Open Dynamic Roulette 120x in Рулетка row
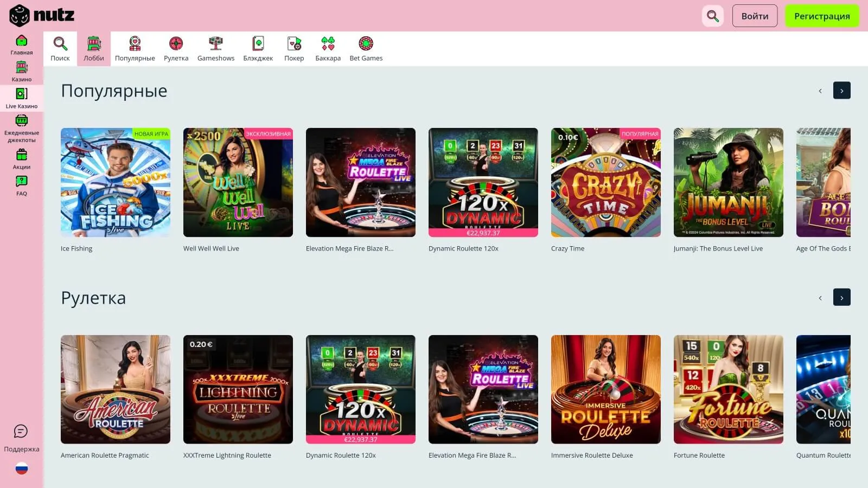The width and height of the screenshot is (868, 488). [x=361, y=389]
